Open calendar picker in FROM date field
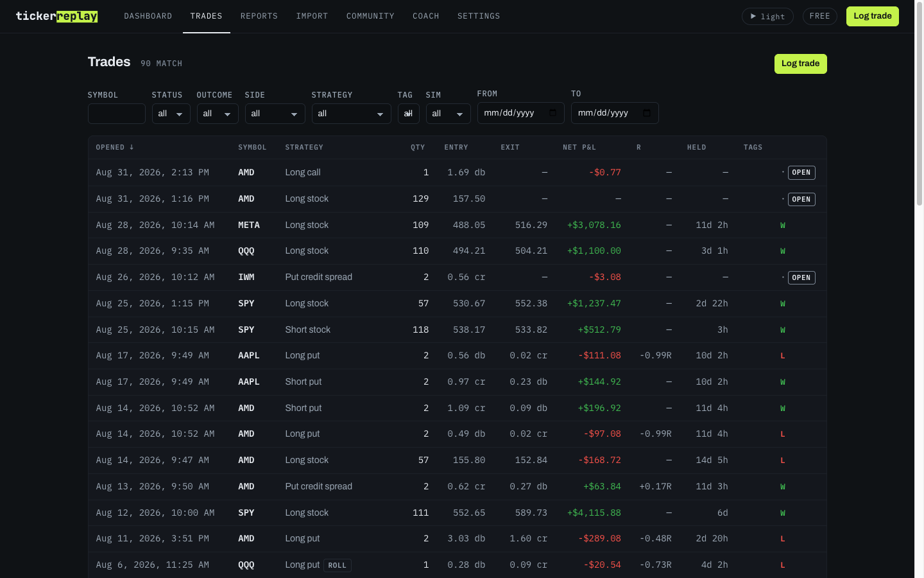The height and width of the screenshot is (578, 924). click(553, 113)
